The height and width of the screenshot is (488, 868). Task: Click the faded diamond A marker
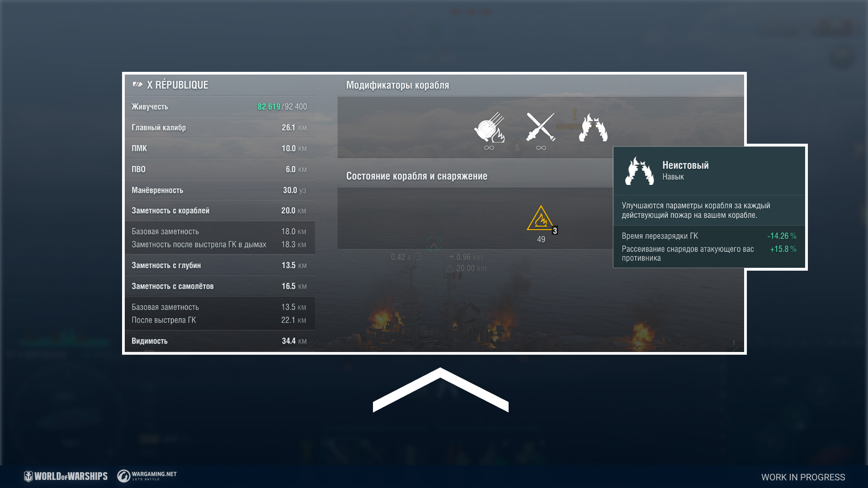[x=517, y=148]
